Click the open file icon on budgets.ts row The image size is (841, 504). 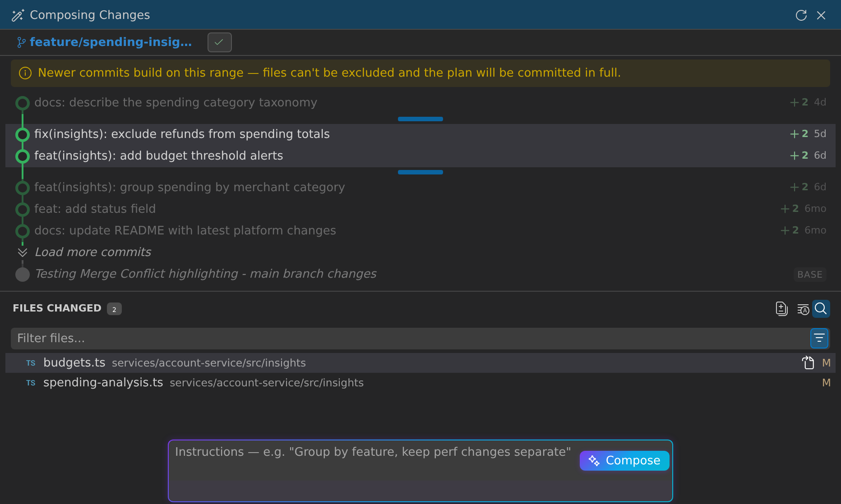(x=808, y=363)
